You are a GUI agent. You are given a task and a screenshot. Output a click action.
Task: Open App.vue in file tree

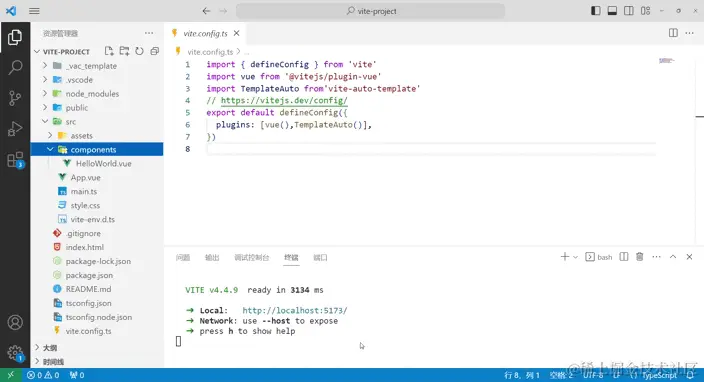[x=85, y=177]
